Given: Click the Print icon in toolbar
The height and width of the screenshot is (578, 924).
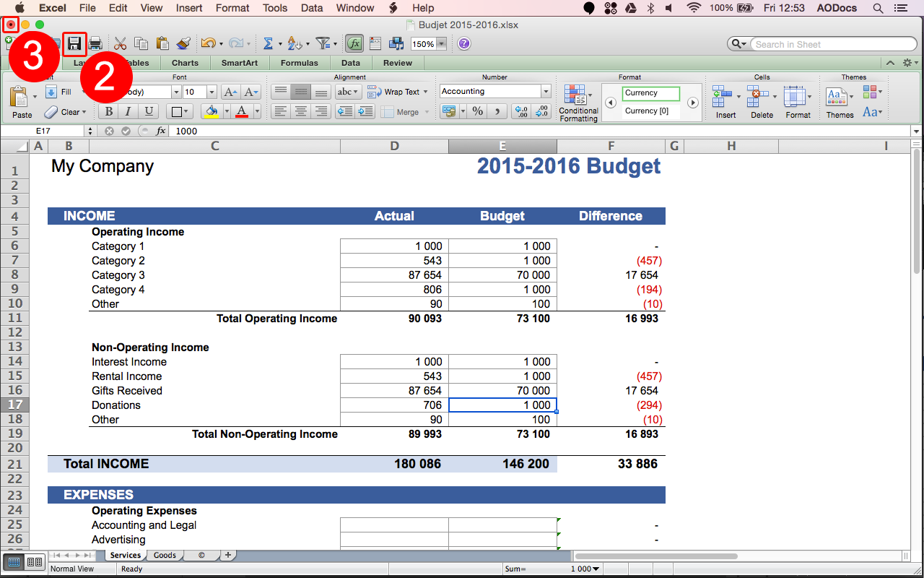Looking at the screenshot, I should click(95, 44).
